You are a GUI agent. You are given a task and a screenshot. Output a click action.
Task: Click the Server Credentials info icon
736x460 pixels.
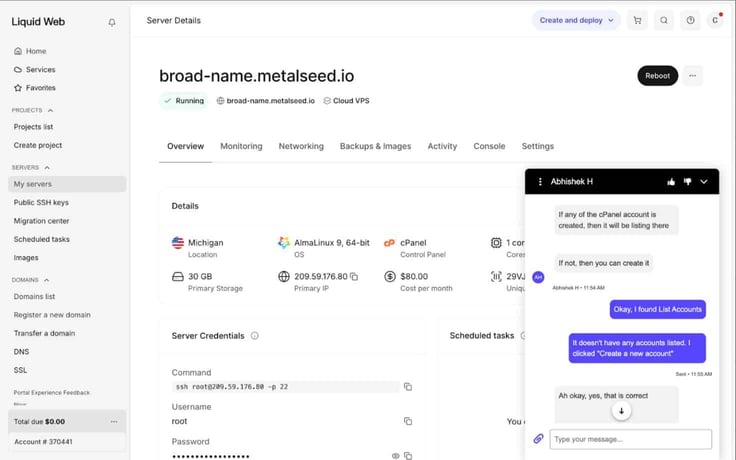[254, 336]
